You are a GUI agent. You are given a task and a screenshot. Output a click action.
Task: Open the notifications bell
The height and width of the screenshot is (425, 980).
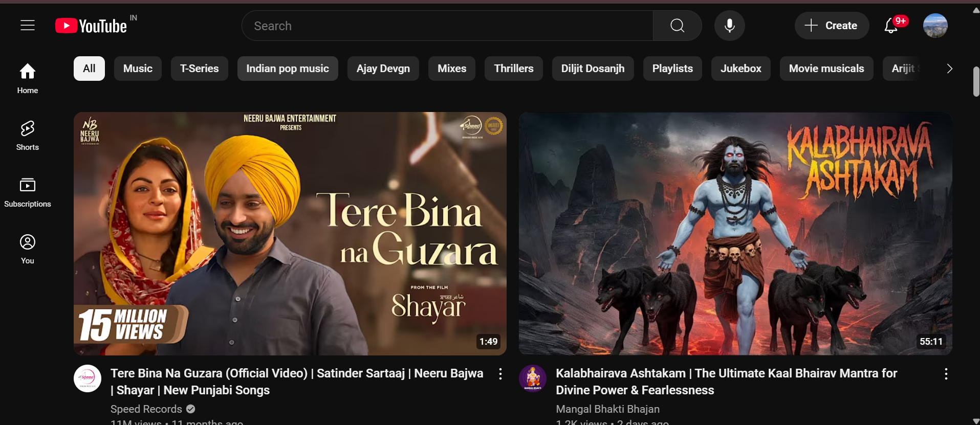tap(891, 26)
